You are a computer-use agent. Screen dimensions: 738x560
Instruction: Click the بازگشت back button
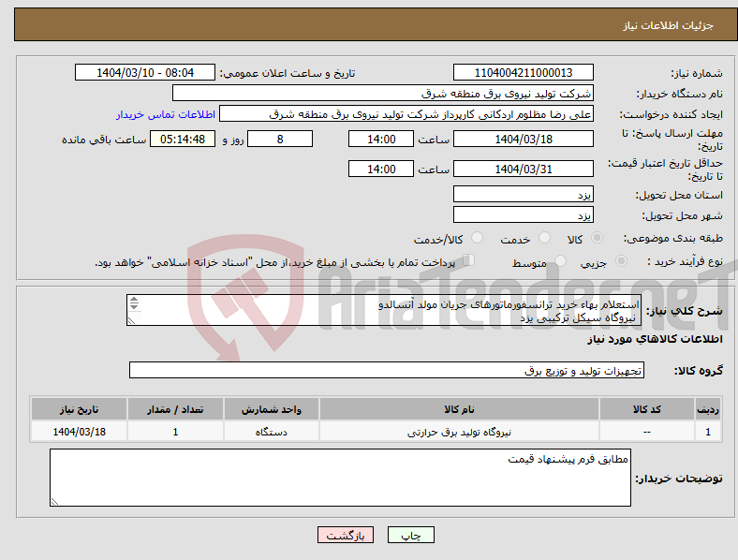(346, 535)
